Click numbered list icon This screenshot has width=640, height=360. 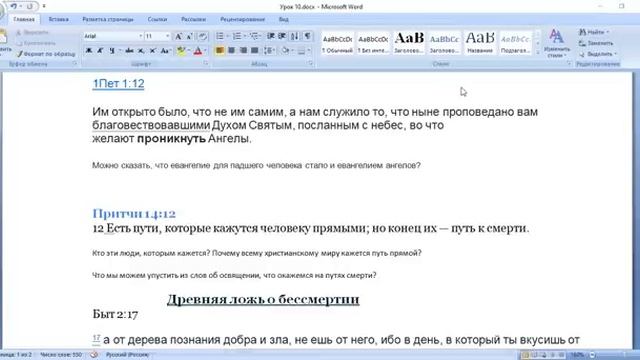tap(237, 36)
